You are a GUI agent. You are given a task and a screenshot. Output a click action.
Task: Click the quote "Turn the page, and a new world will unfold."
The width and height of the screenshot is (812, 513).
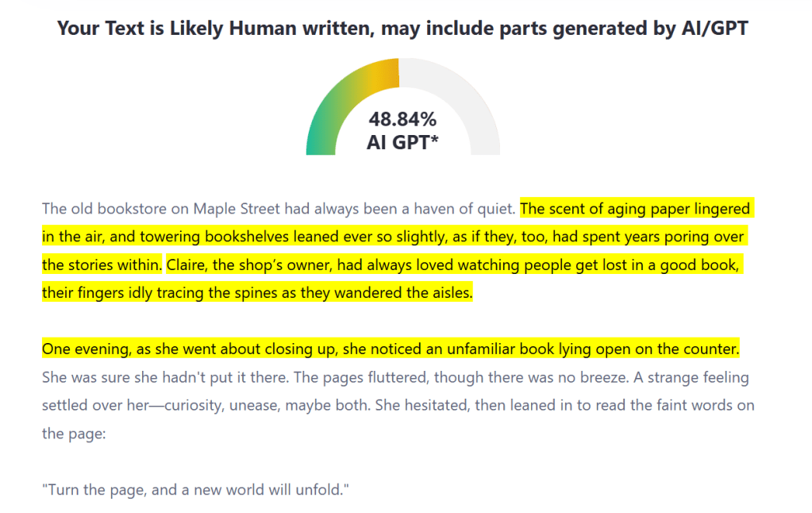[x=195, y=489]
